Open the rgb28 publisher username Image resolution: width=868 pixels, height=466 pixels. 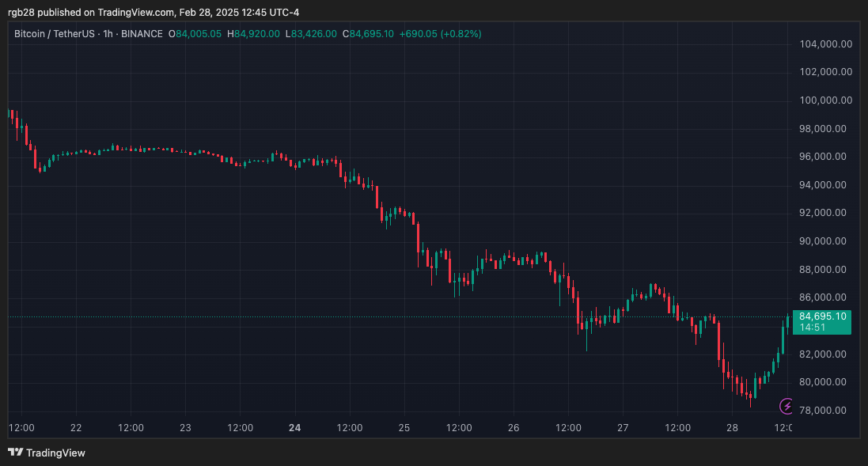pos(23,13)
